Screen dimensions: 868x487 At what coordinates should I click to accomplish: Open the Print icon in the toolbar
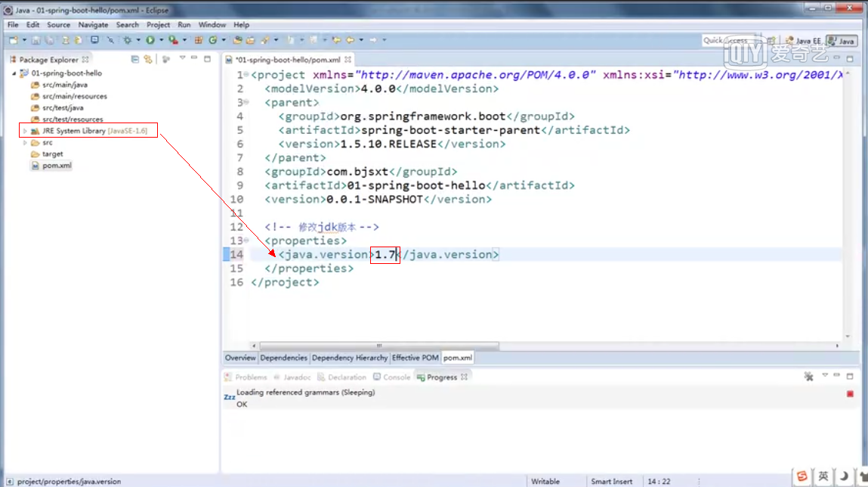coord(49,39)
